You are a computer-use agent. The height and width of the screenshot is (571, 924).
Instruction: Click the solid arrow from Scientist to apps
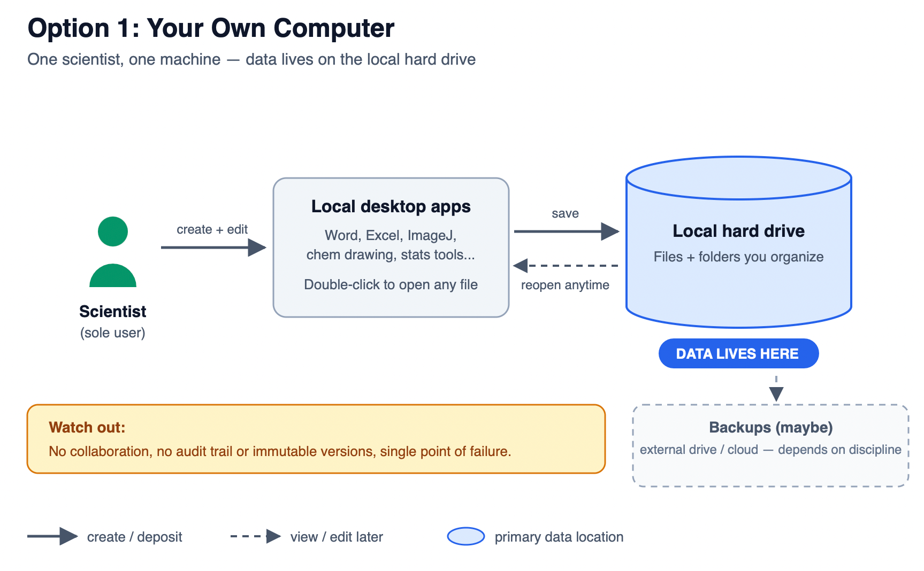click(213, 247)
